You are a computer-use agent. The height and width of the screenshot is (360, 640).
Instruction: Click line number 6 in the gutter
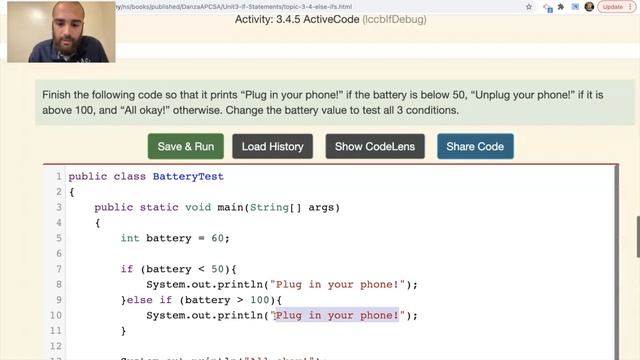[x=59, y=253]
